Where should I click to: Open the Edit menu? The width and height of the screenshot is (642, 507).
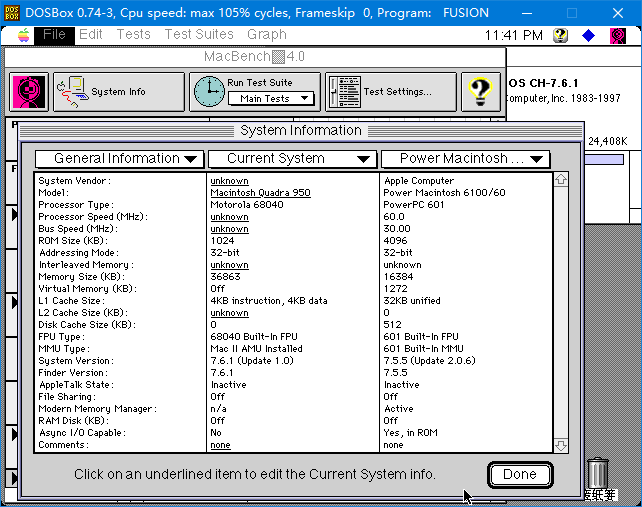coord(90,34)
